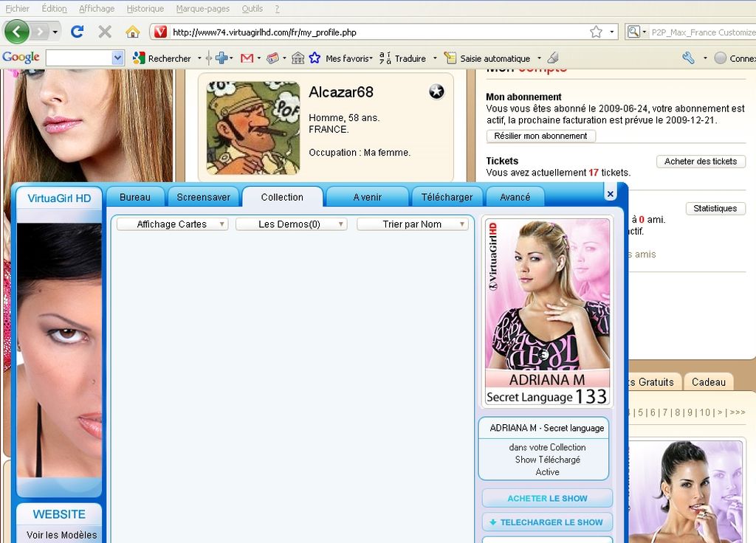
Task: Click the browser Forward arrow
Action: pyautogui.click(x=40, y=32)
